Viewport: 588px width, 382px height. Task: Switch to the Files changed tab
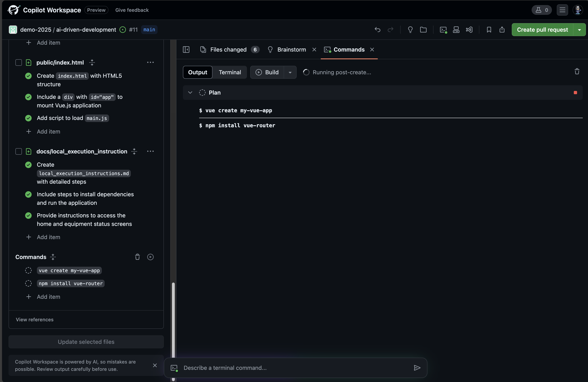[x=230, y=50]
